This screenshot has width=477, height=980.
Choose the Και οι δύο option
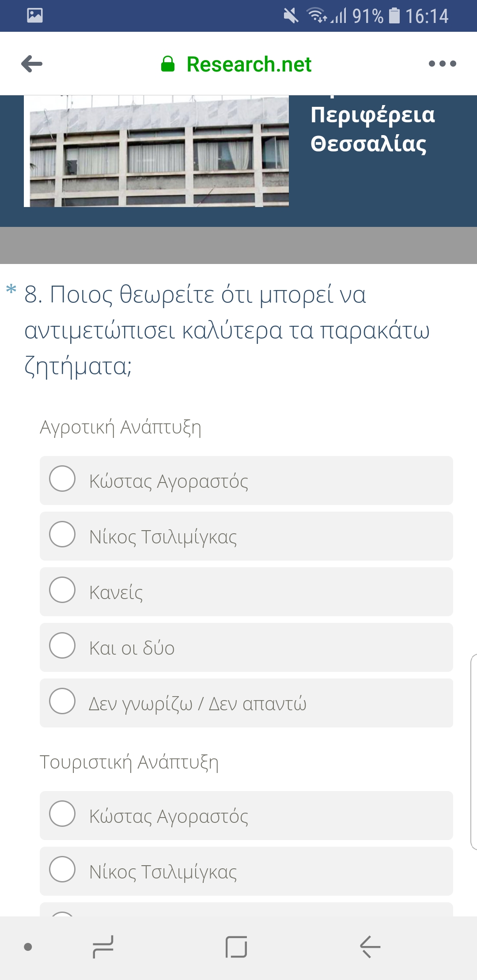pyautogui.click(x=62, y=645)
